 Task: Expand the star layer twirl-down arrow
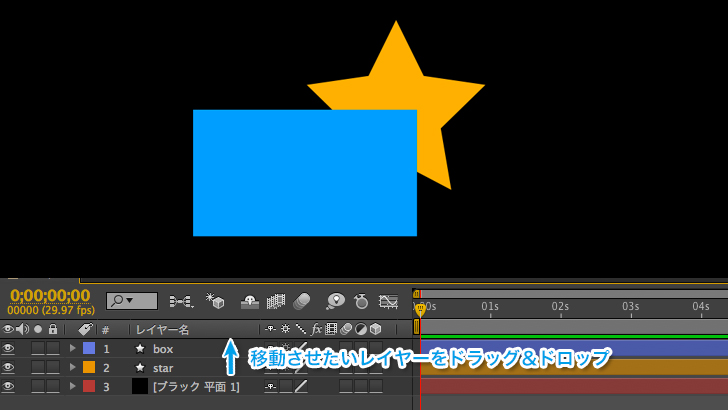coord(72,368)
